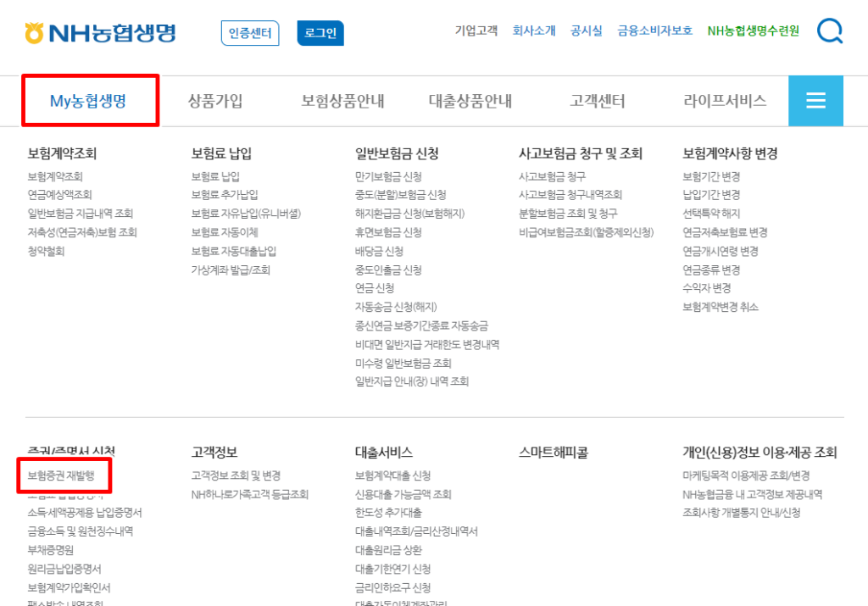This screenshot has height=606, width=868.
Task: Open 사고보험금 청구내역조회 entry
Action: coord(570,195)
